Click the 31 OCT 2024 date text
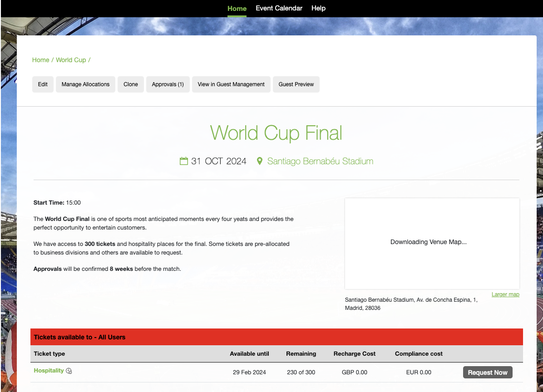Image resolution: width=543 pixels, height=392 pixels. [x=219, y=161]
